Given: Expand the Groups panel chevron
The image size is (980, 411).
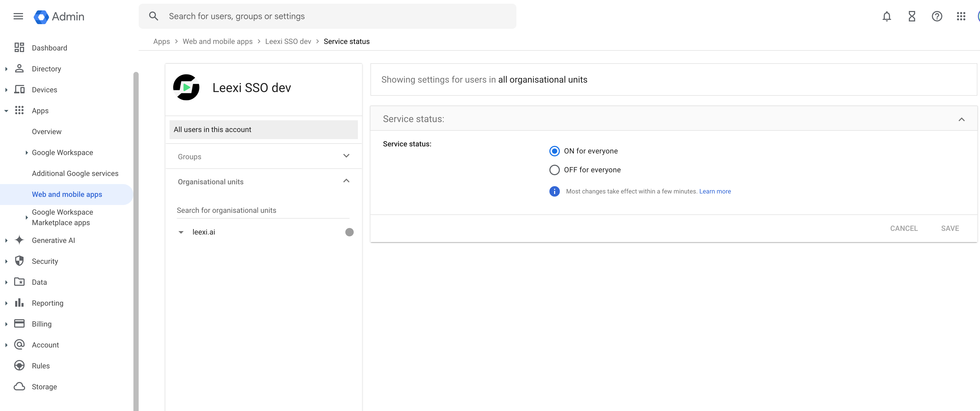Looking at the screenshot, I should pos(346,156).
